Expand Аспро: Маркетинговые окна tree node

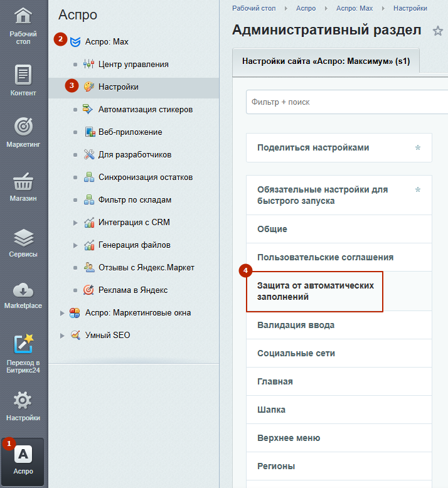61,313
